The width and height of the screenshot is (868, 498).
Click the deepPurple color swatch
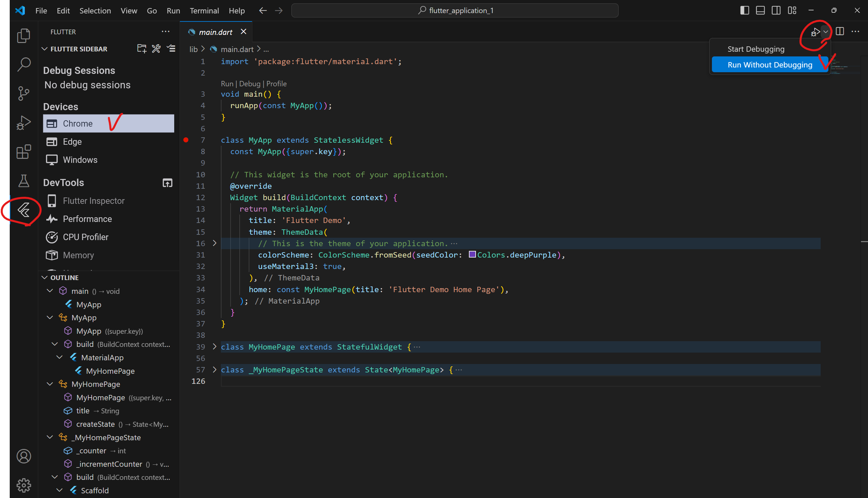472,255
